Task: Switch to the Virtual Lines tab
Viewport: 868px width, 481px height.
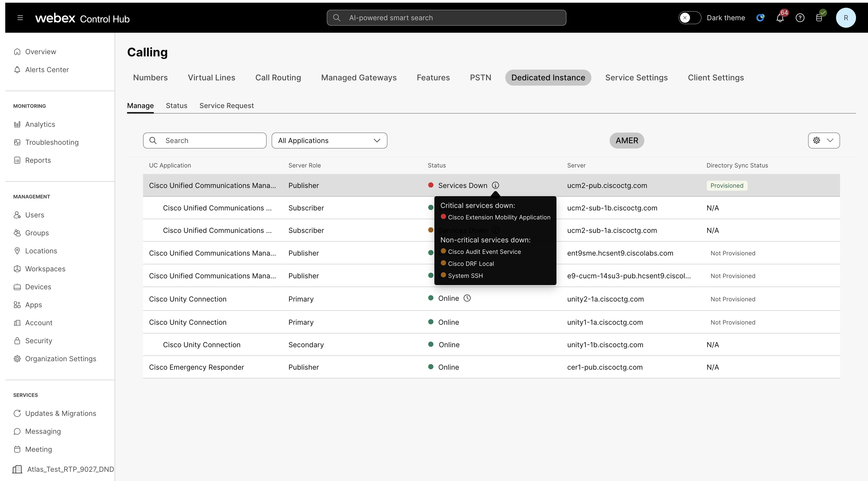Action: click(212, 77)
